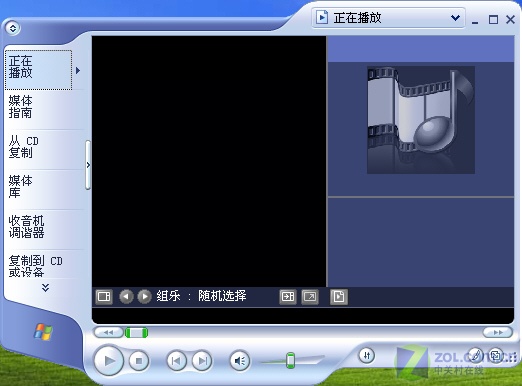Viewport: 522px width, 386px height.
Task: Collapse the taskbar panel with side handle
Action: click(88, 165)
